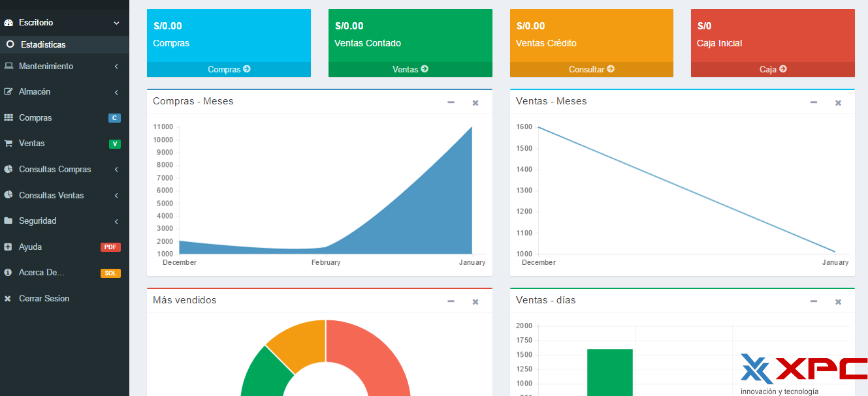Click the 'Más vendidos' panel title
Viewport: 868px width, 396px height.
tap(185, 300)
